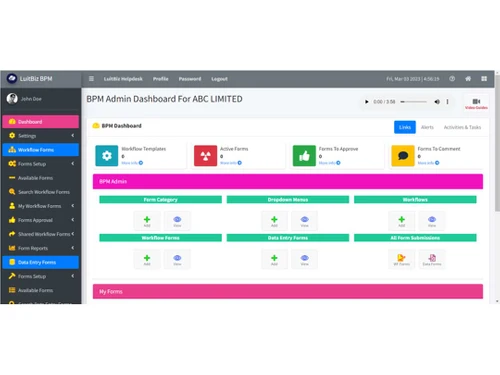Click More info under Workflow Templates
The image size is (500, 375).
pos(132,163)
